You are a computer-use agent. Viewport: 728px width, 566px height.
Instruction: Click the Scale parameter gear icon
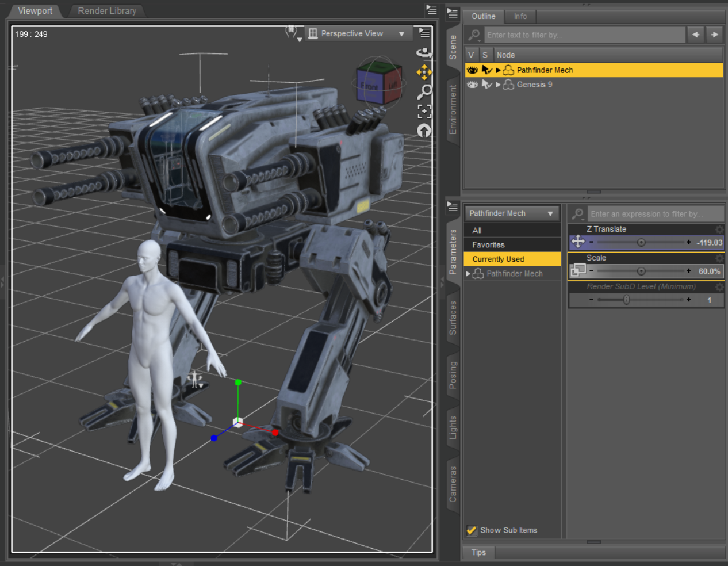[x=719, y=258]
